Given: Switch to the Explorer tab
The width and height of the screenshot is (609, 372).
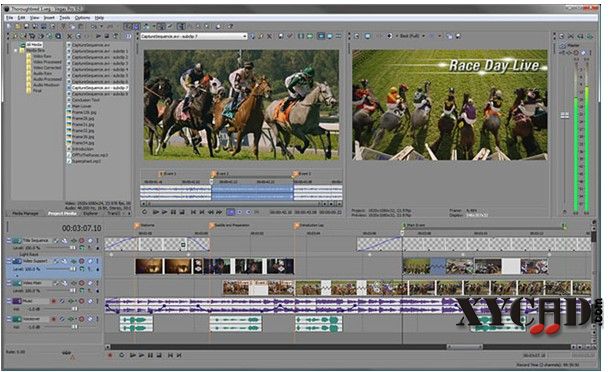Looking at the screenshot, I should pos(90,213).
